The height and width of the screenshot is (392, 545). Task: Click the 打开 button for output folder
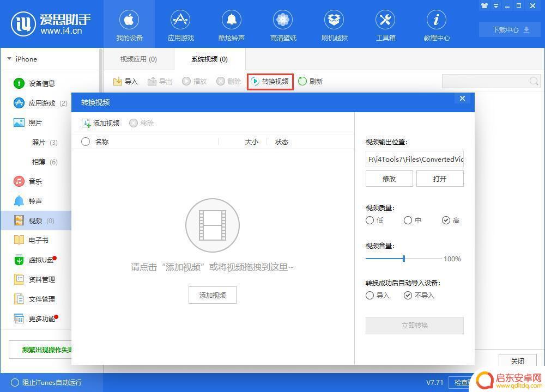pos(440,179)
